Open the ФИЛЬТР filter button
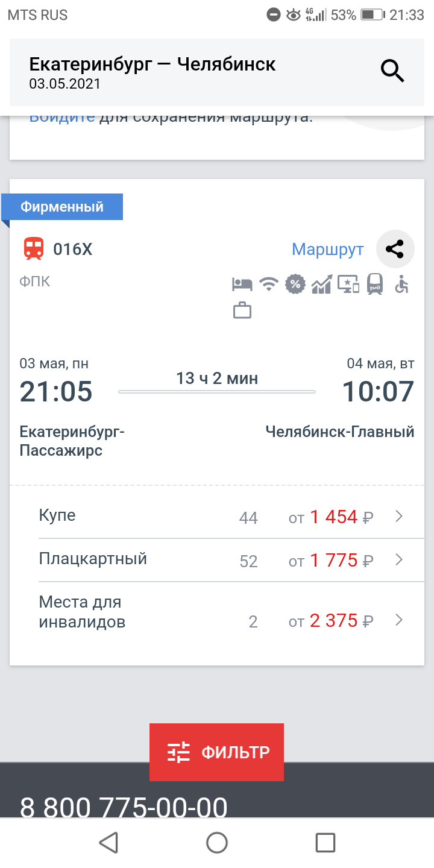The height and width of the screenshot is (868, 434). coord(216,752)
